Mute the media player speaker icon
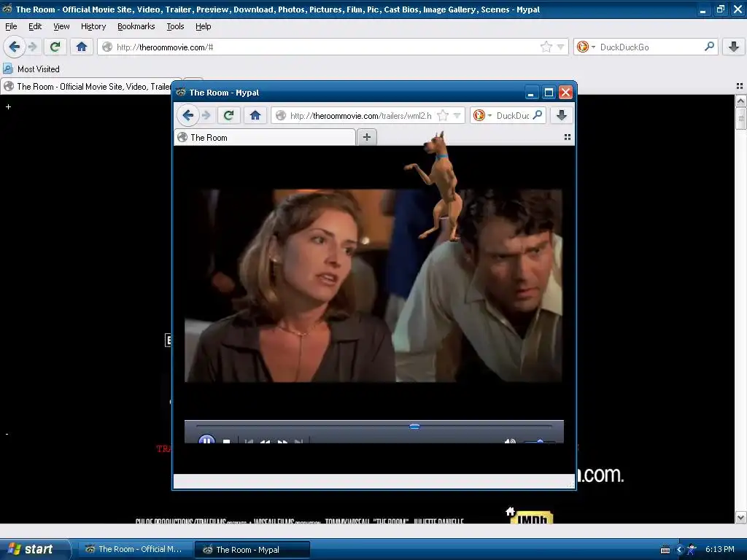The height and width of the screenshot is (560, 747). coord(510,441)
